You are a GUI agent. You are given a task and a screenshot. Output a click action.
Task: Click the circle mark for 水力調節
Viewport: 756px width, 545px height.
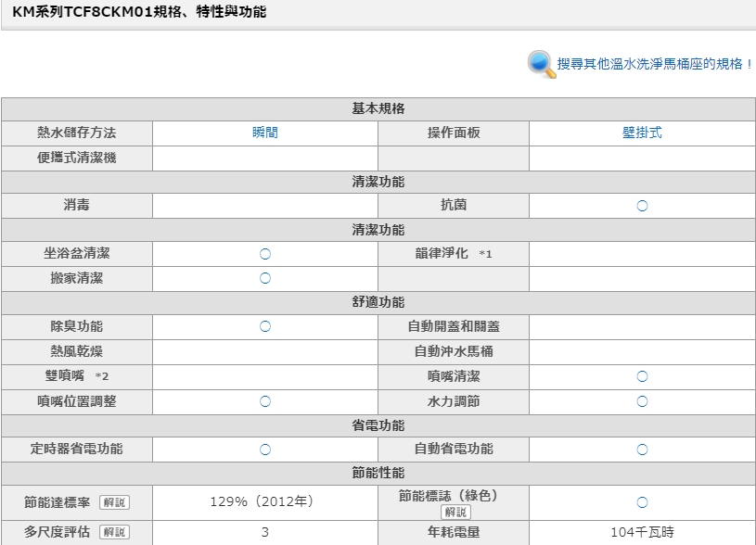pyautogui.click(x=642, y=401)
